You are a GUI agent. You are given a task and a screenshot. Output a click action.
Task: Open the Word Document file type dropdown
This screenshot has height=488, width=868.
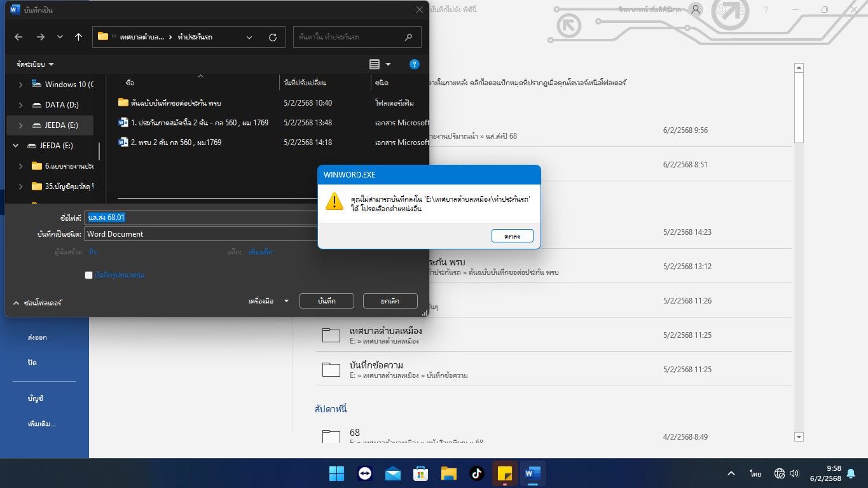click(x=201, y=234)
